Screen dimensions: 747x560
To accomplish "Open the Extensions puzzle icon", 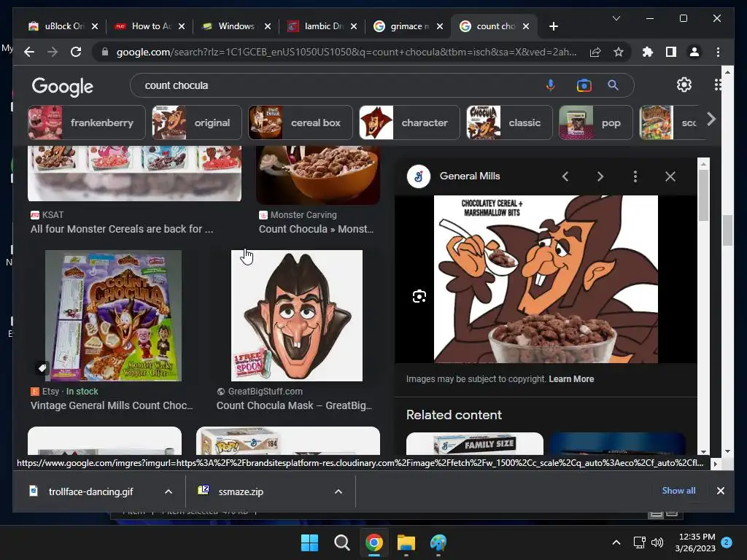I will click(x=648, y=52).
